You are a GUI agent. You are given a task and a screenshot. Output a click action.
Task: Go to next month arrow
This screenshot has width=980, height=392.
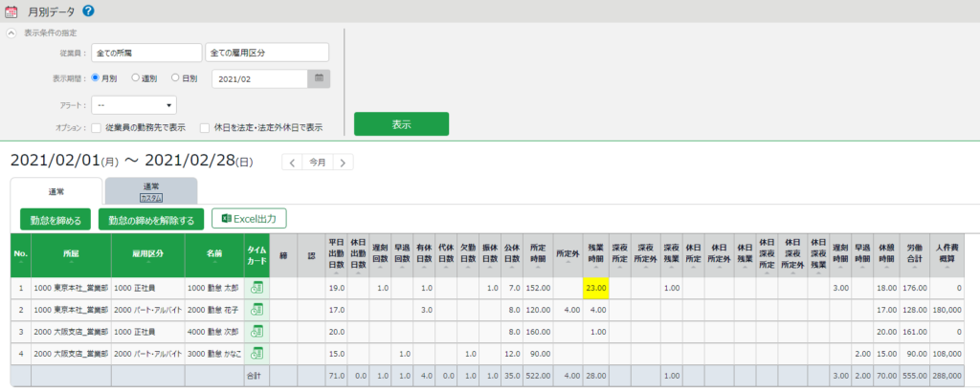pyautogui.click(x=343, y=163)
